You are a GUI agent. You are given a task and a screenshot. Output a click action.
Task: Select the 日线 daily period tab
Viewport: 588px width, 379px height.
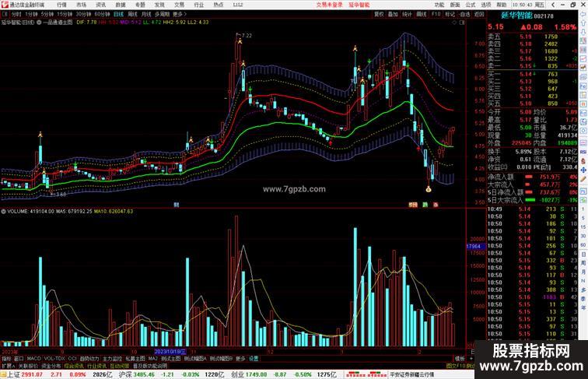coord(118,14)
